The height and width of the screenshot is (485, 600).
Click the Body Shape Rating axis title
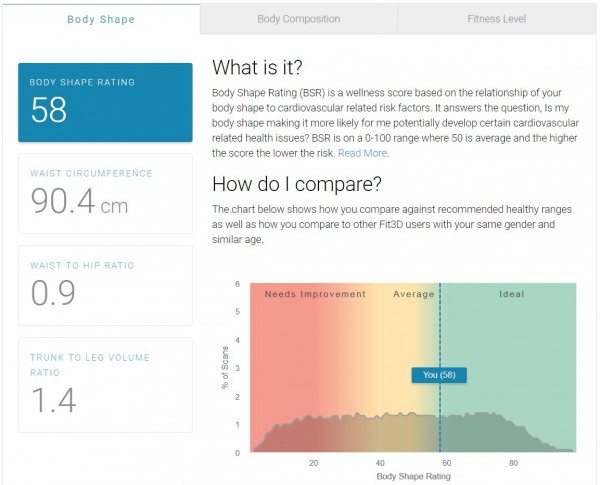click(413, 477)
